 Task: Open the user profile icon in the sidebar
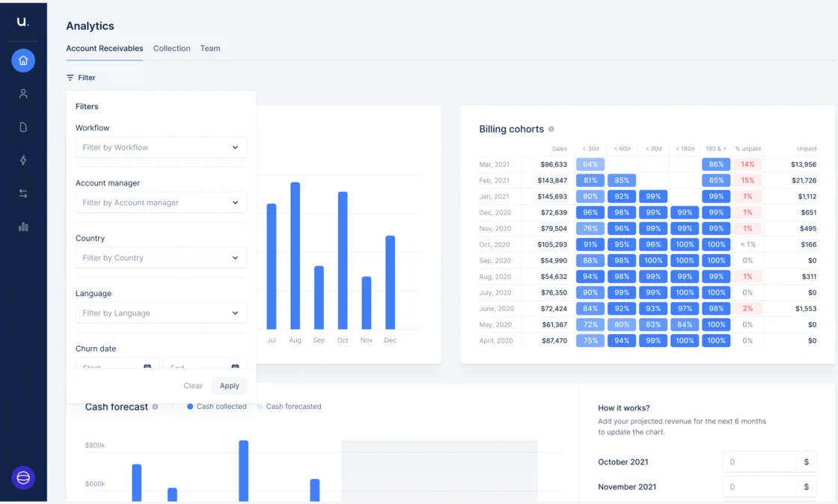click(23, 94)
